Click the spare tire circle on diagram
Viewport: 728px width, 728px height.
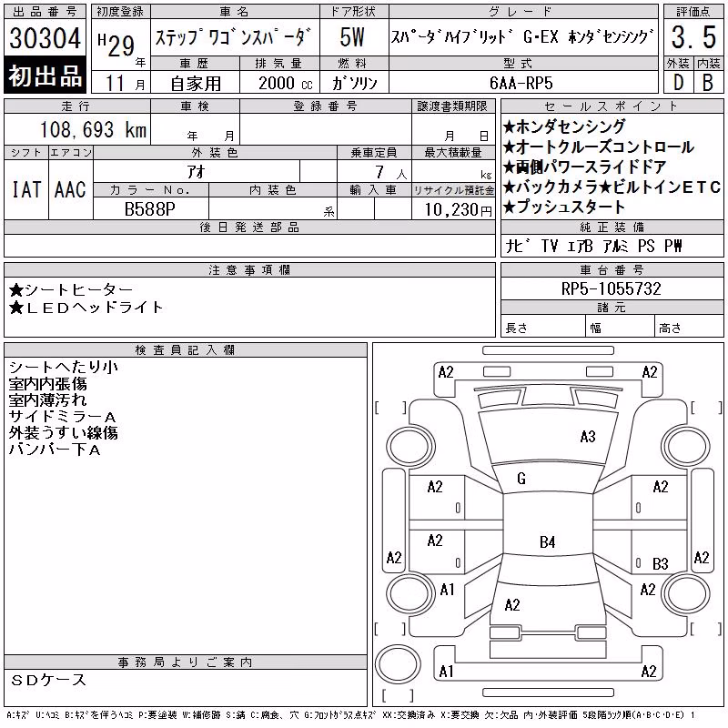tap(398, 663)
